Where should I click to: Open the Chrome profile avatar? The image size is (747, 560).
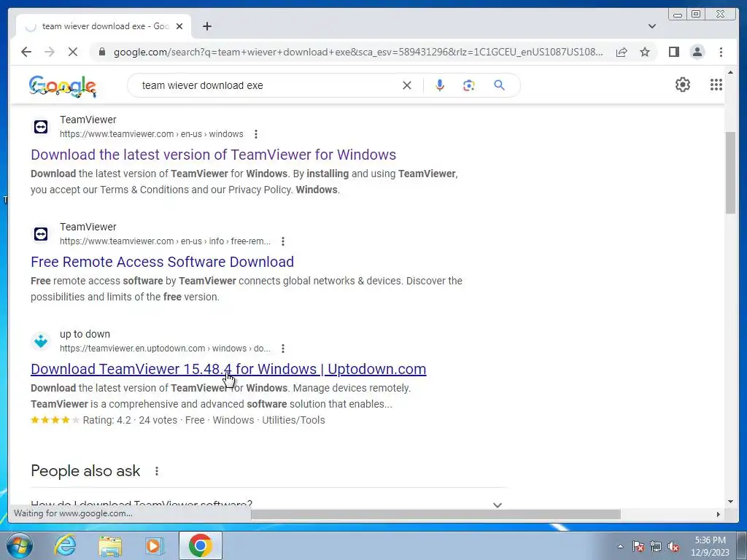pyautogui.click(x=697, y=52)
